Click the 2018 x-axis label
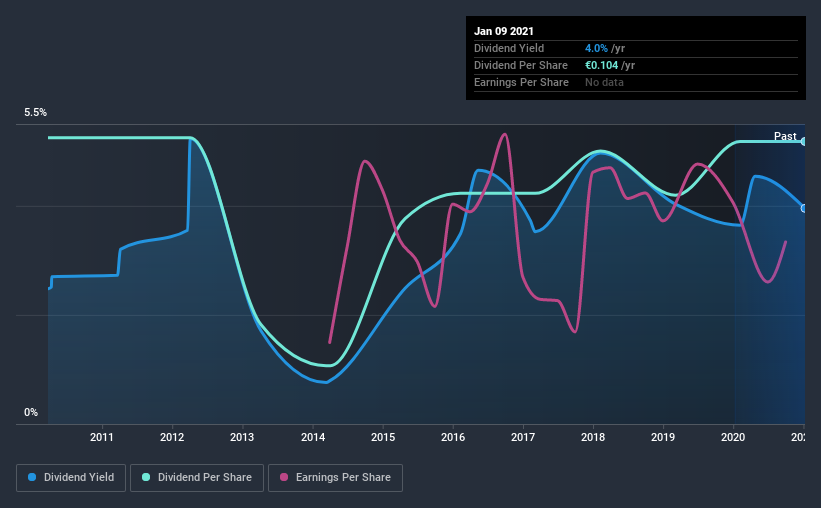This screenshot has height=508, width=821. tap(593, 437)
